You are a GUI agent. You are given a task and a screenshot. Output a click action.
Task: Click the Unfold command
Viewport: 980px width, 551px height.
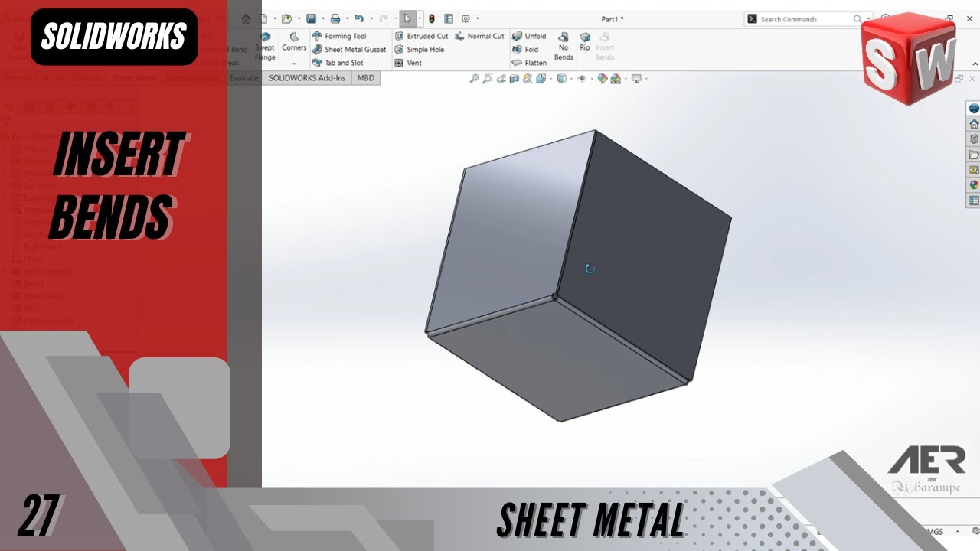click(x=529, y=36)
